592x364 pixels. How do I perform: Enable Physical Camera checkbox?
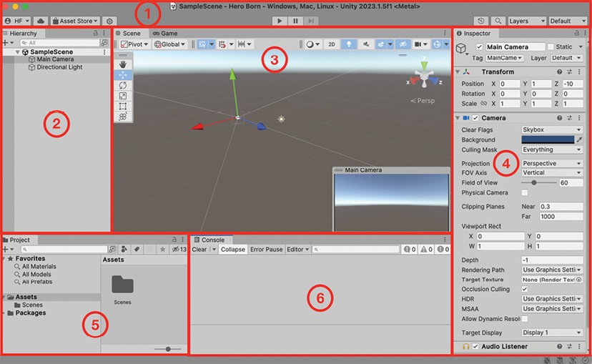pos(525,192)
